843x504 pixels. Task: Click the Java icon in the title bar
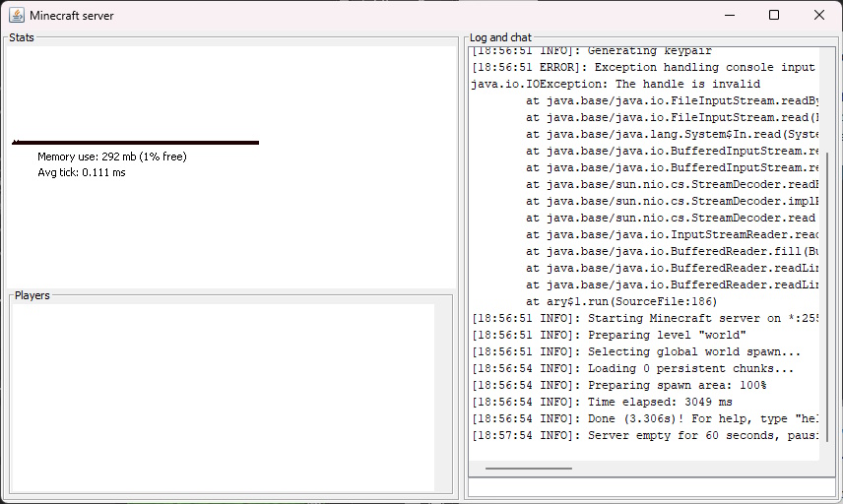(17, 15)
